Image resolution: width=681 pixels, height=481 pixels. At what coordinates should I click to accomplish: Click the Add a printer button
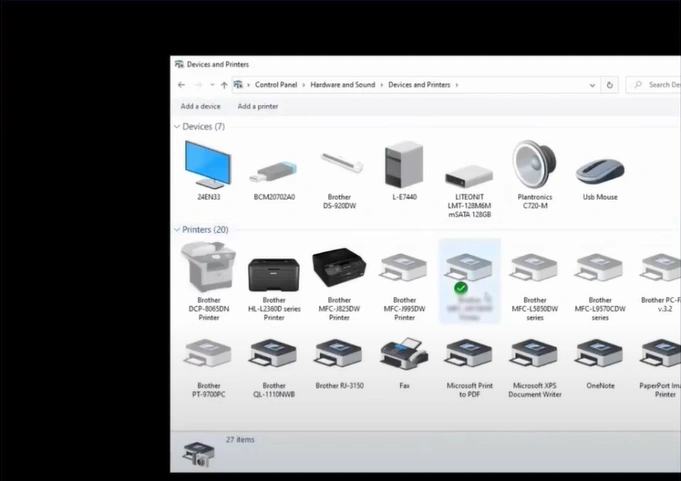point(258,106)
